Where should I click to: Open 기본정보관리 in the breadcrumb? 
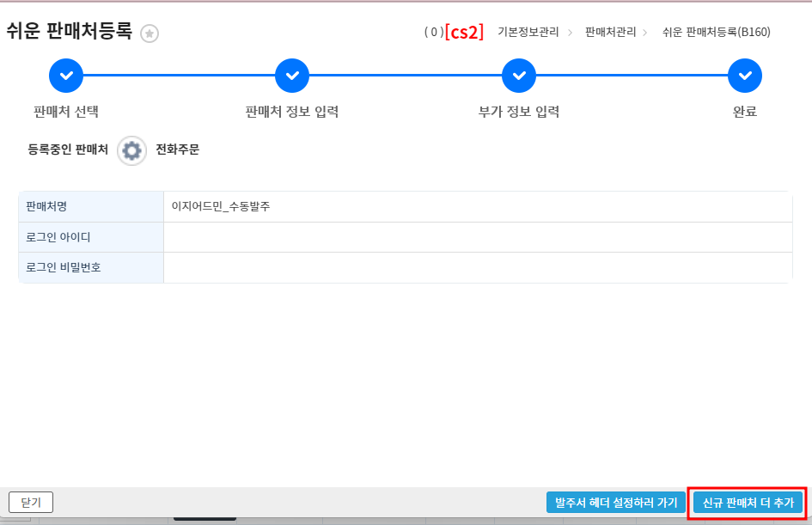[x=528, y=32]
